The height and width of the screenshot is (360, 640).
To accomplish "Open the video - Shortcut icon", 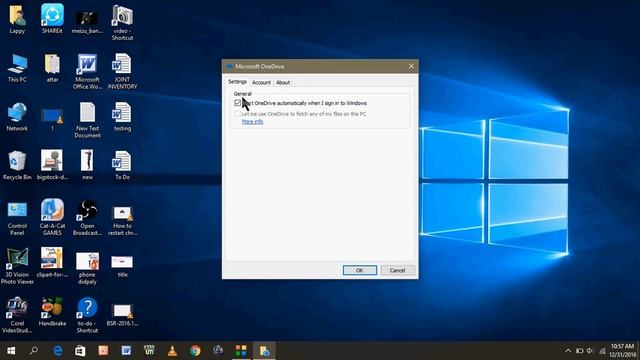I will (x=122, y=22).
